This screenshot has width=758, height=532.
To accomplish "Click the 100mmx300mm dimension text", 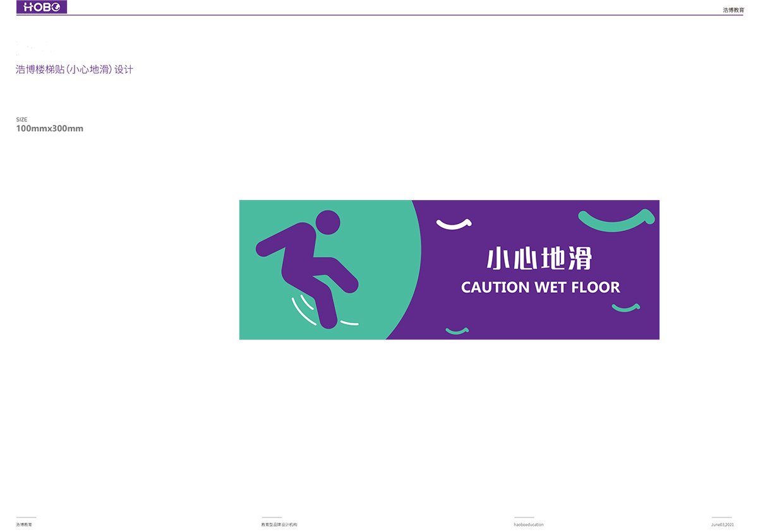I will (x=50, y=129).
